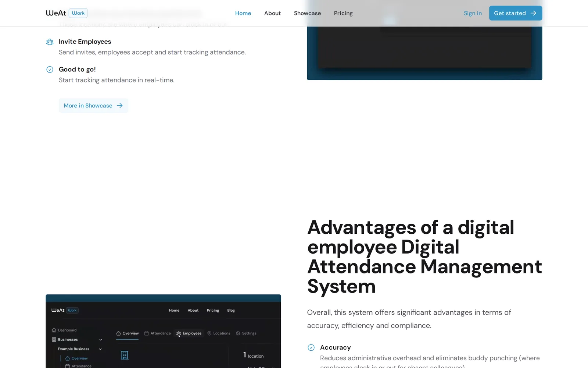This screenshot has height=368, width=588.
Task: Select Settings tab in preview dashboard
Action: pyautogui.click(x=246, y=333)
